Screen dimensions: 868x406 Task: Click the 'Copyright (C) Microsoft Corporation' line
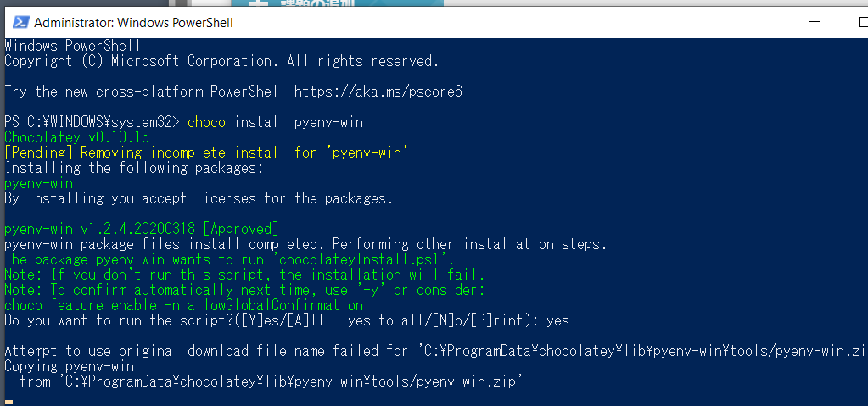coord(221,61)
